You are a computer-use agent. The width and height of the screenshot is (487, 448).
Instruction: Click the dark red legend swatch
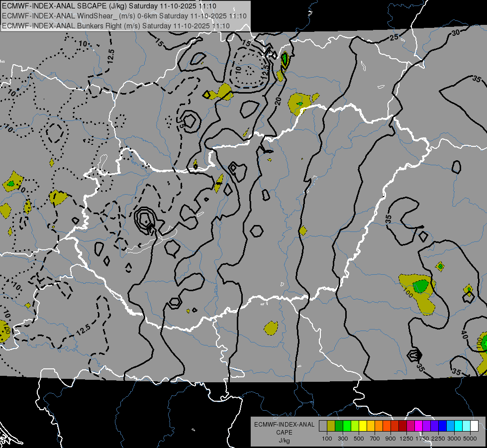tap(402, 426)
